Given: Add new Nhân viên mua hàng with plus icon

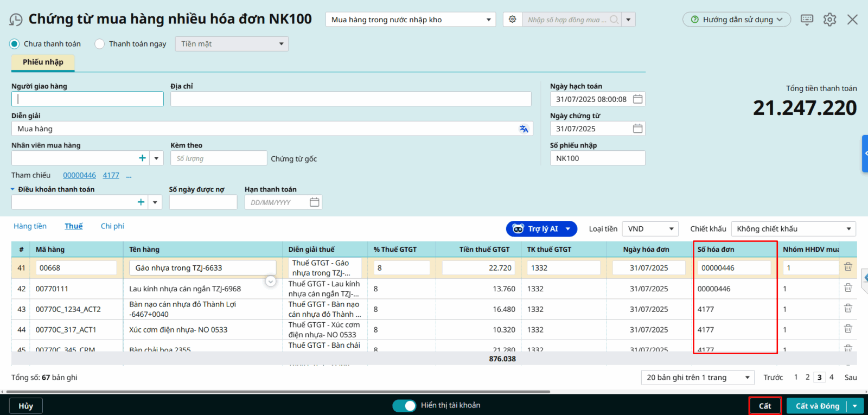Looking at the screenshot, I should click(x=142, y=158).
